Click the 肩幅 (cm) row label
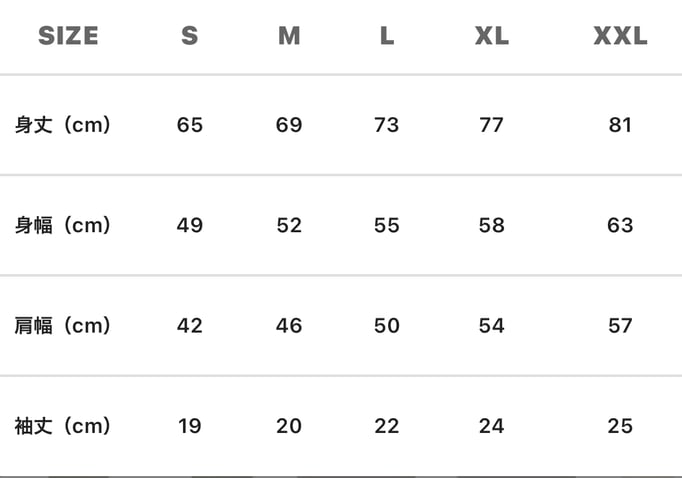Image resolution: width=682 pixels, height=478 pixels. (62, 325)
